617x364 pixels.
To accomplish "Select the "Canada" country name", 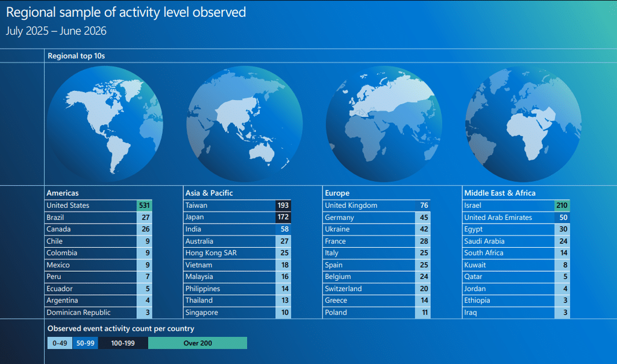I will (58, 229).
